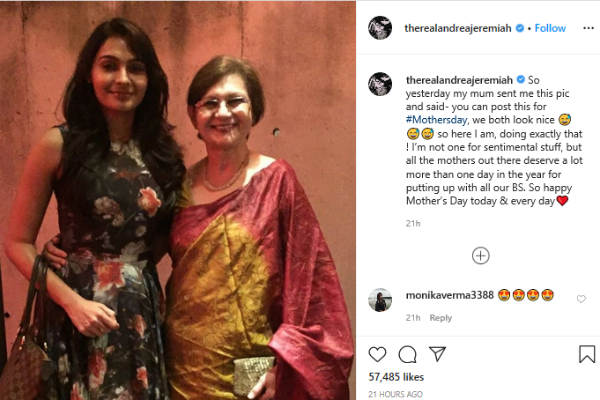Click the mother and daughter photo

point(178,200)
